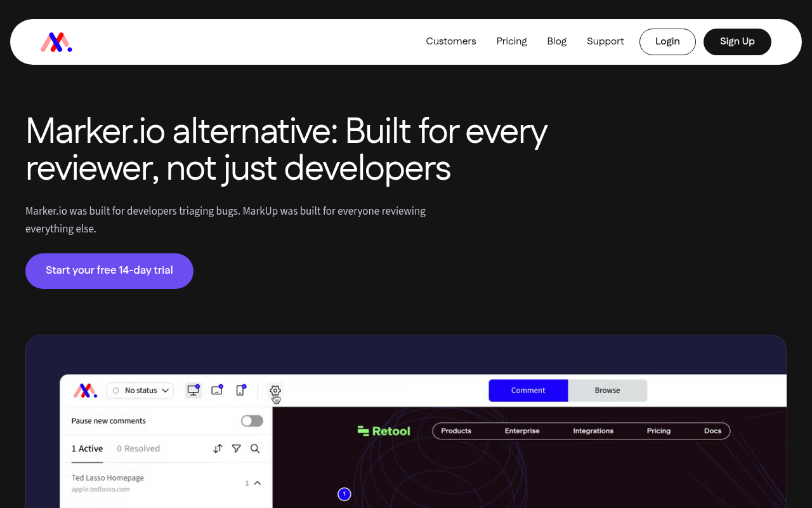Open the No status dropdown
Image resolution: width=812 pixels, height=508 pixels.
pos(140,391)
